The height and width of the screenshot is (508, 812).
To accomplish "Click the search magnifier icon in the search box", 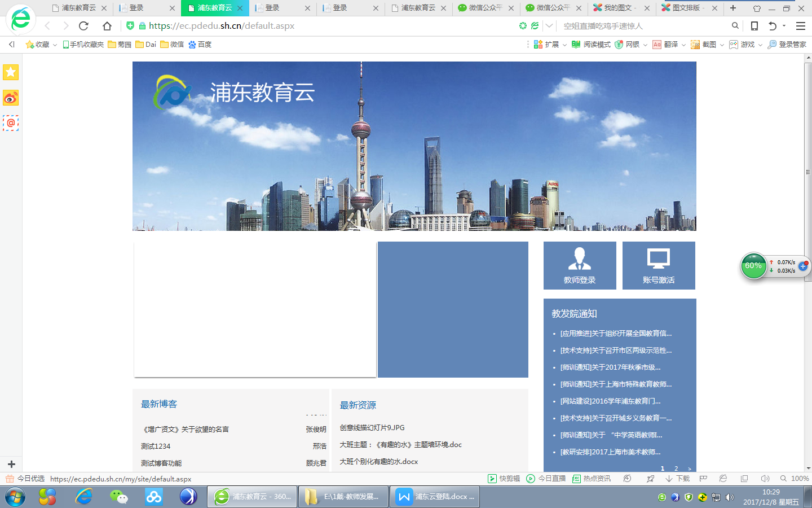I will pos(735,26).
